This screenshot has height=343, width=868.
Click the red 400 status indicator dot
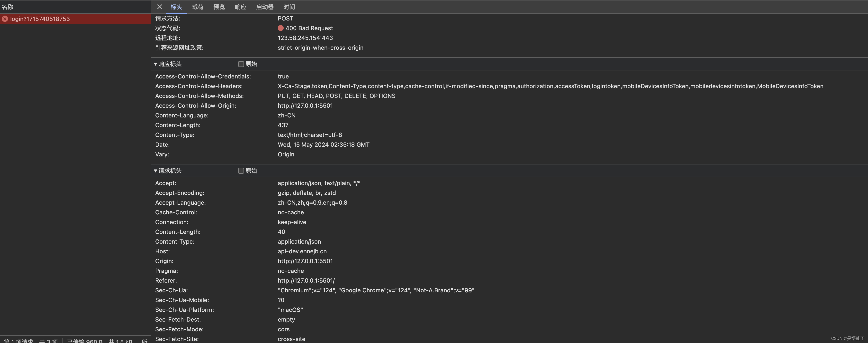point(281,28)
